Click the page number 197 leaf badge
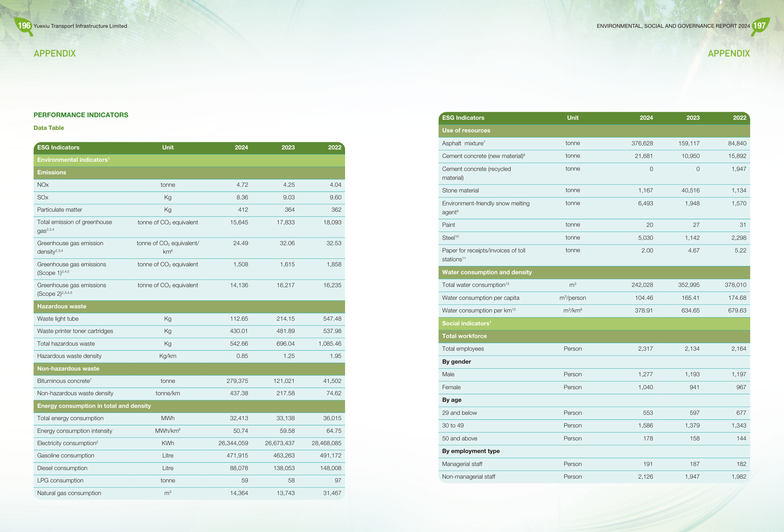 760,26
